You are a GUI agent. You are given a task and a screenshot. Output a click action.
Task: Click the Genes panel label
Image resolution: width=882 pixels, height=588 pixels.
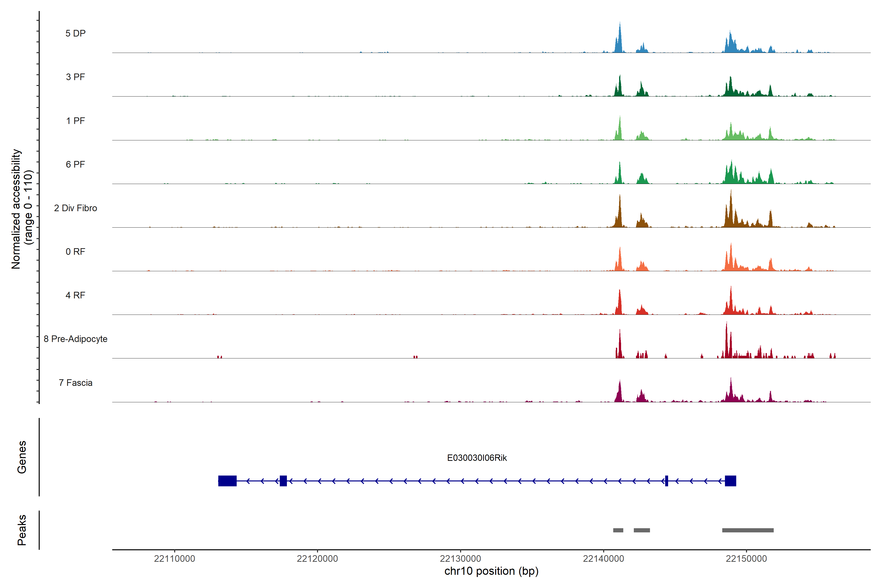tap(22, 457)
